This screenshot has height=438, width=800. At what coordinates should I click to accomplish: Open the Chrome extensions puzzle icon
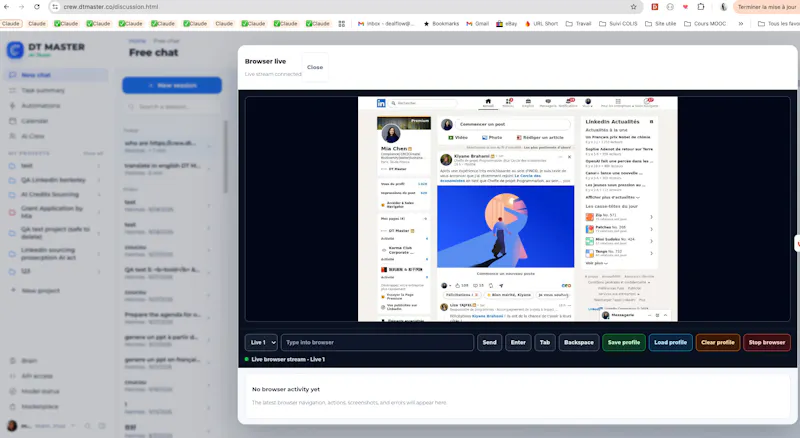pos(701,7)
